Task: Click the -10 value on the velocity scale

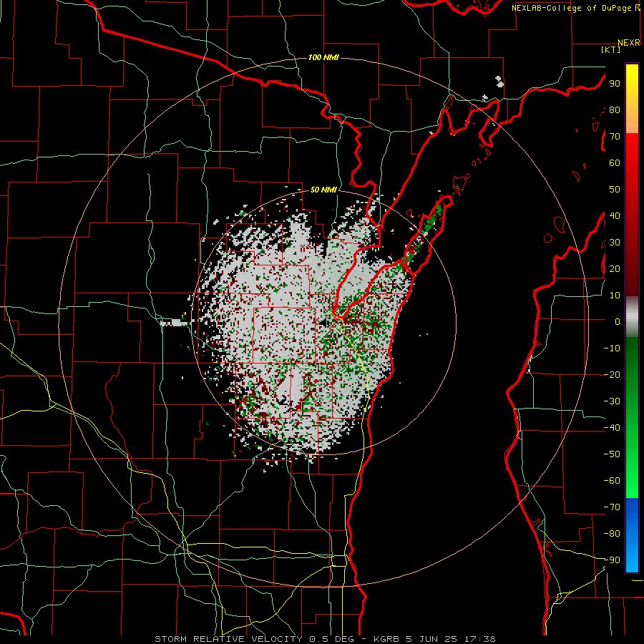Action: [612, 348]
